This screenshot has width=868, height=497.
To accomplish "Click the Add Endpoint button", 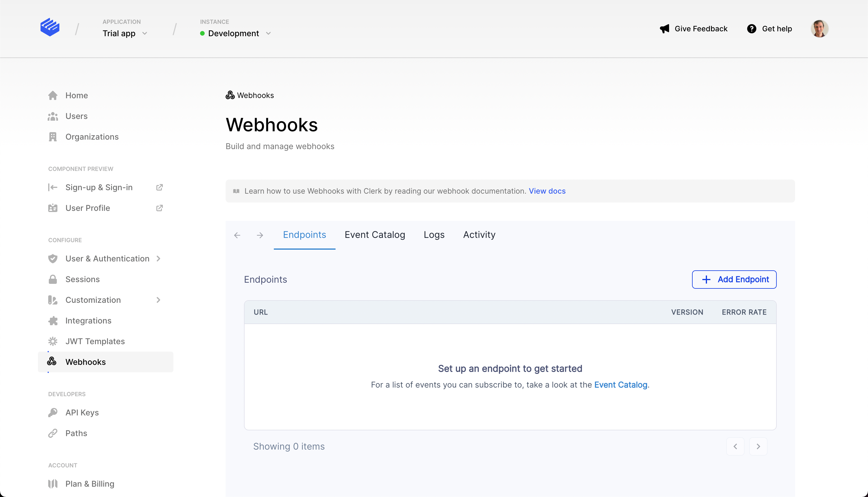I will coord(734,280).
